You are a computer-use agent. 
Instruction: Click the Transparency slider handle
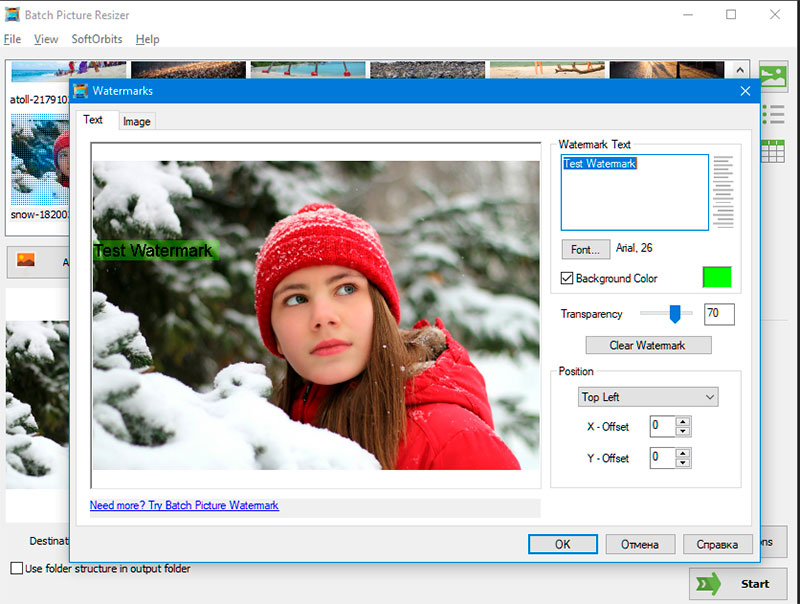[x=674, y=314]
